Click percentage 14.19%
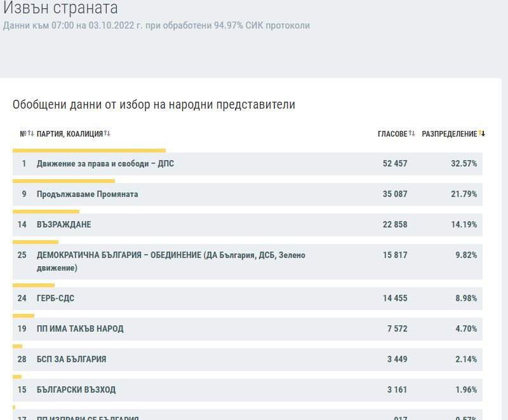Screen dimensions: 508x420 click(464, 224)
